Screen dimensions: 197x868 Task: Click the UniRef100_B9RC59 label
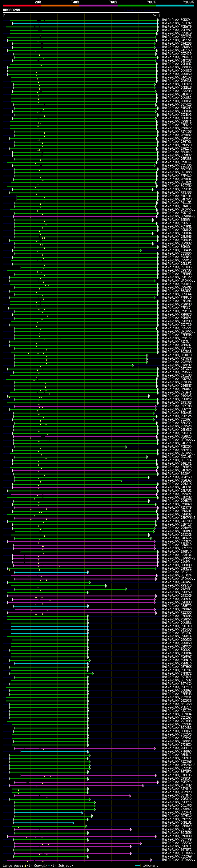pyautogui.click(x=177, y=592)
